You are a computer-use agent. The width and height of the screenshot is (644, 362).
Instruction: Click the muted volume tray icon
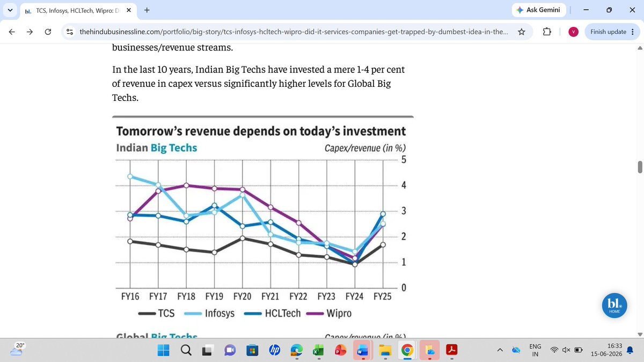567,350
